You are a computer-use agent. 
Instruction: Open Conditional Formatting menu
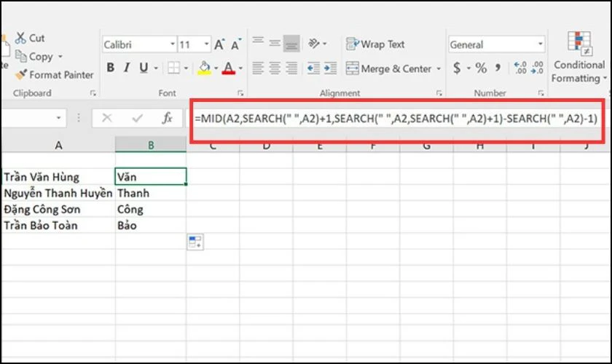click(578, 57)
